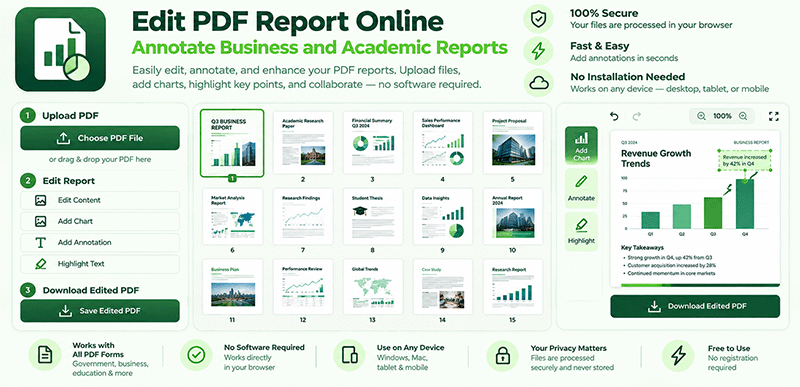Click the 100% zoom level value

pyautogui.click(x=722, y=116)
